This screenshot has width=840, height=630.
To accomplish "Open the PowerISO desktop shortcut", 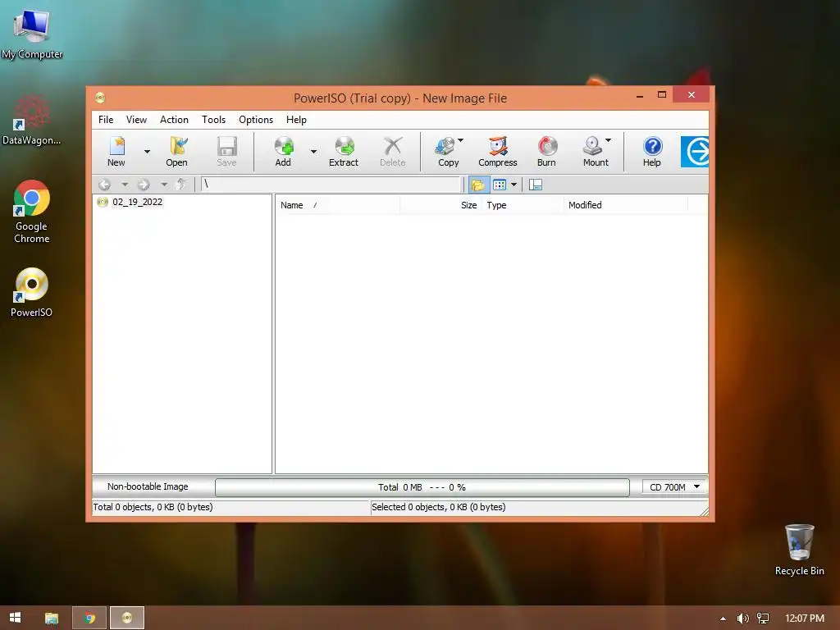I will point(32,293).
